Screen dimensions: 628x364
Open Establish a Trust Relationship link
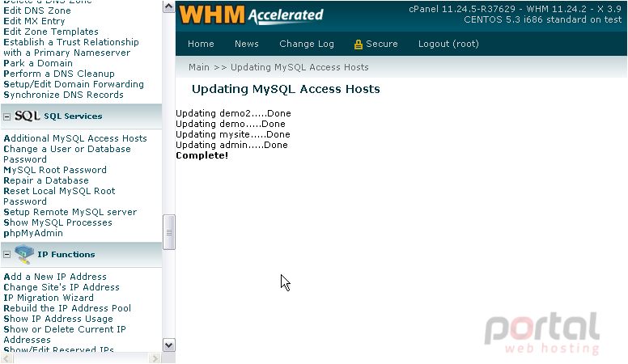tap(71, 47)
